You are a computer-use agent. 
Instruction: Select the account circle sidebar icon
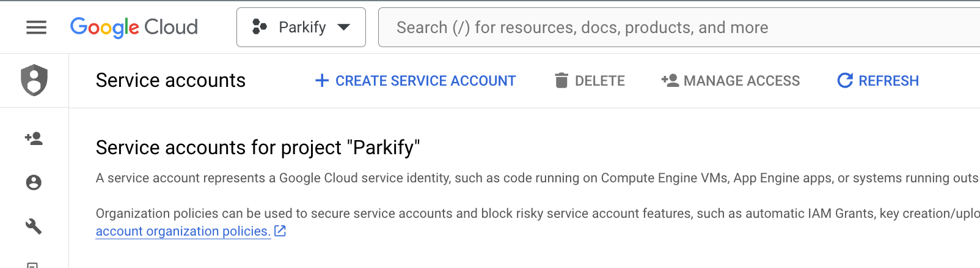(34, 182)
